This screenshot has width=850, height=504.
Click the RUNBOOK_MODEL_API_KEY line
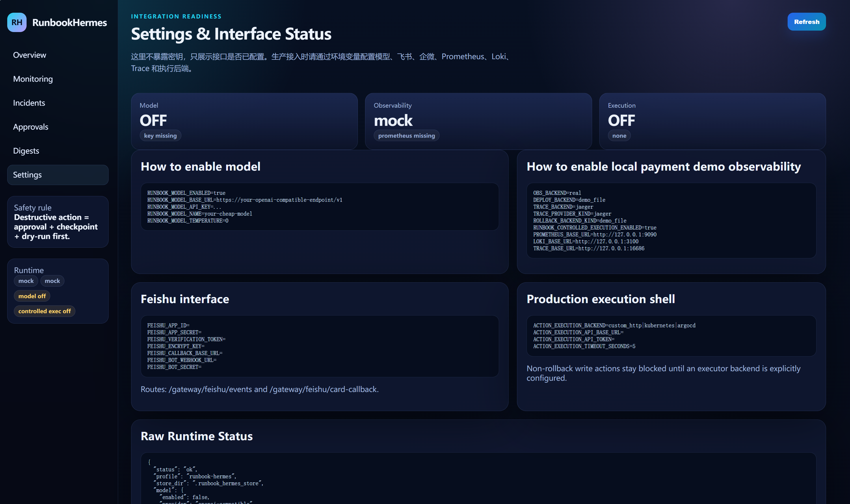tap(184, 207)
